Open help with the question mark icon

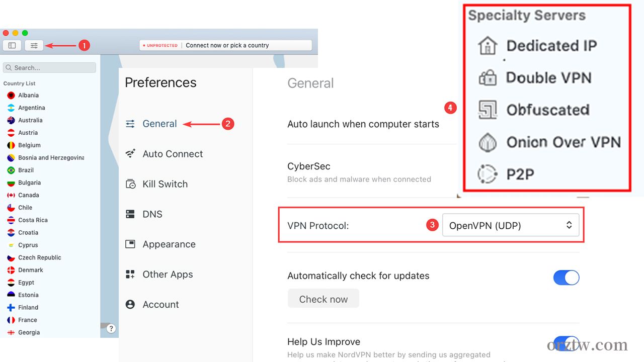click(x=111, y=328)
